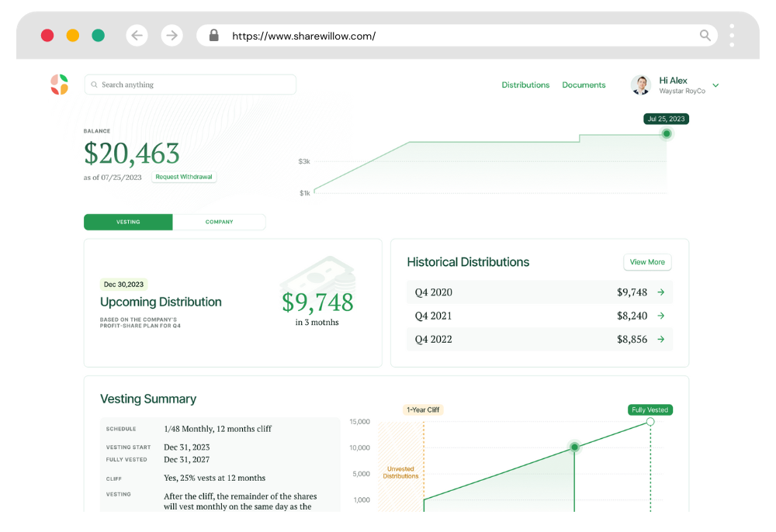The width and height of the screenshot is (776, 532).
Task: Open the Documents navigation item
Action: pyautogui.click(x=584, y=85)
